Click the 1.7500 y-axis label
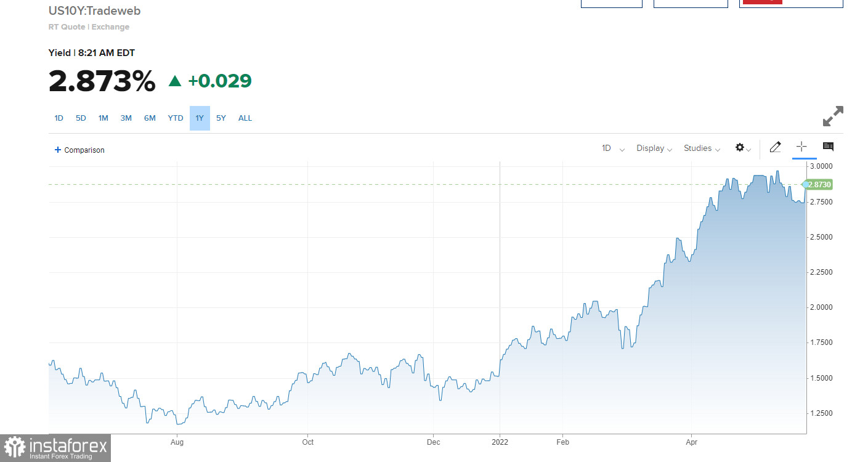Image resolution: width=868 pixels, height=462 pixels. pyautogui.click(x=821, y=342)
